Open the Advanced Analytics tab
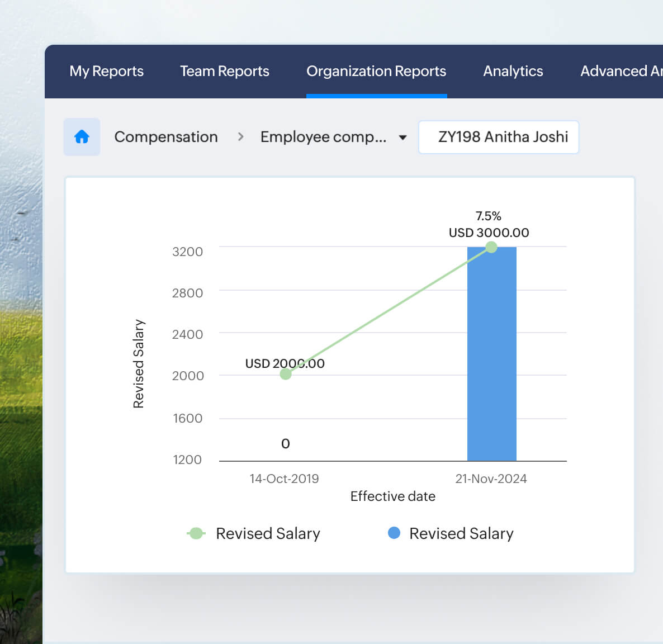This screenshot has width=663, height=644. point(621,71)
